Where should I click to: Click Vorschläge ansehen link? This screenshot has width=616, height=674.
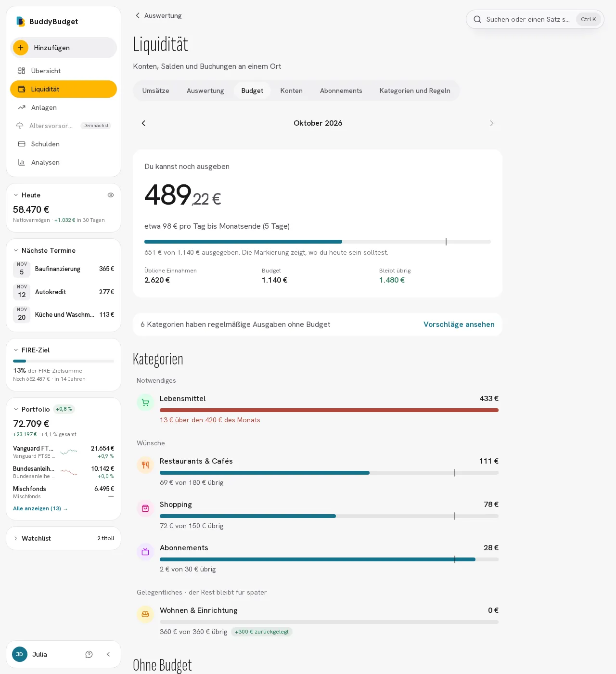459,324
